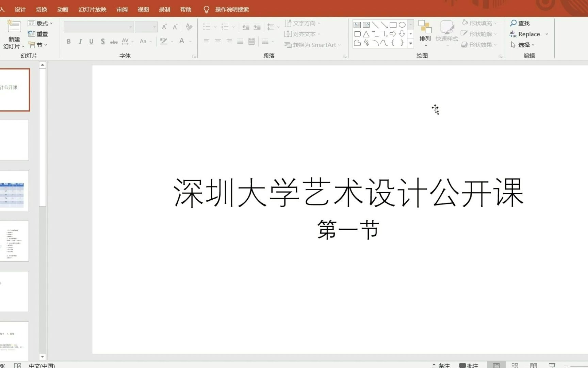Open the Review (审阅) tab
The height and width of the screenshot is (368, 588).
122,10
